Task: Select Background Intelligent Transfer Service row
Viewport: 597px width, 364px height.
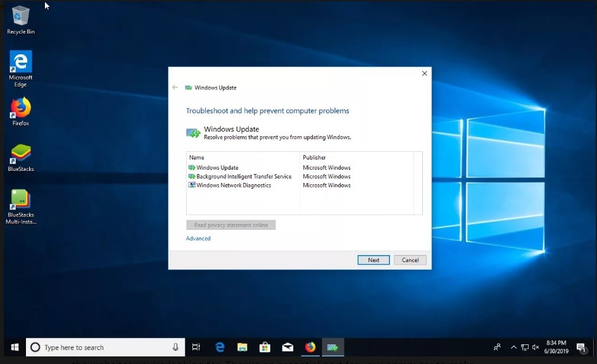Action: click(x=244, y=177)
